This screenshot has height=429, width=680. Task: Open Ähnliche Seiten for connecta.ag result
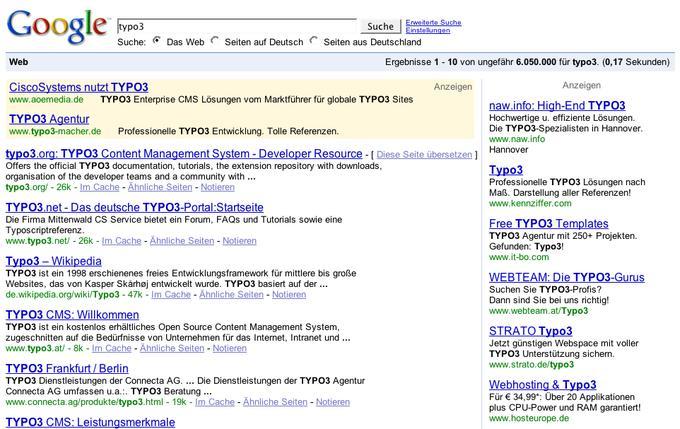coord(275,402)
